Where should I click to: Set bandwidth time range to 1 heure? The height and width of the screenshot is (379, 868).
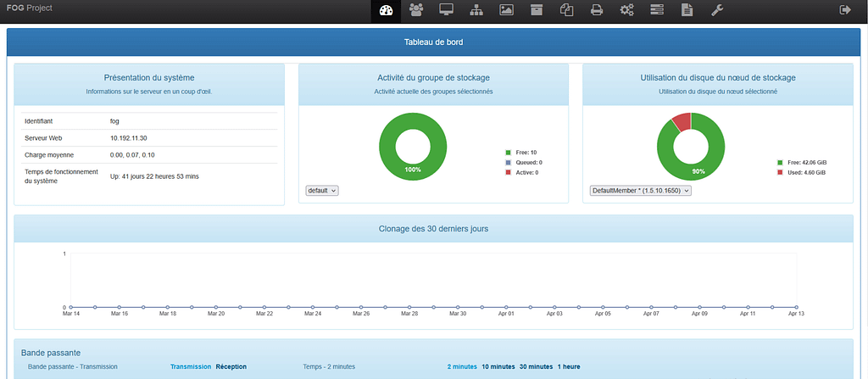point(568,367)
